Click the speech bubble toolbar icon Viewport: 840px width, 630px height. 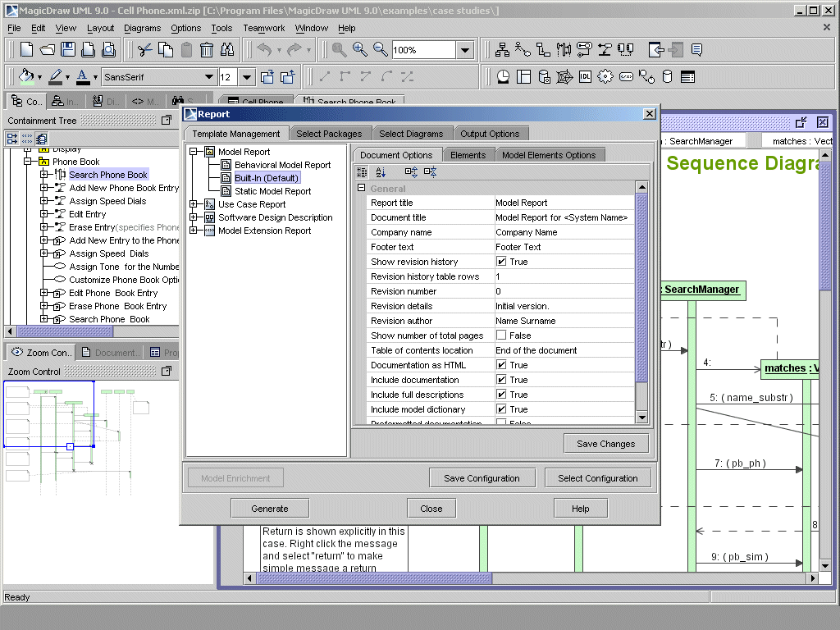click(697, 50)
